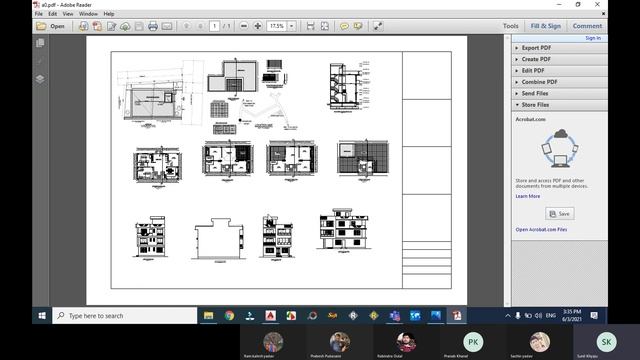This screenshot has width=640, height=360.
Task: Switch to the Tools pane
Action: tap(511, 26)
